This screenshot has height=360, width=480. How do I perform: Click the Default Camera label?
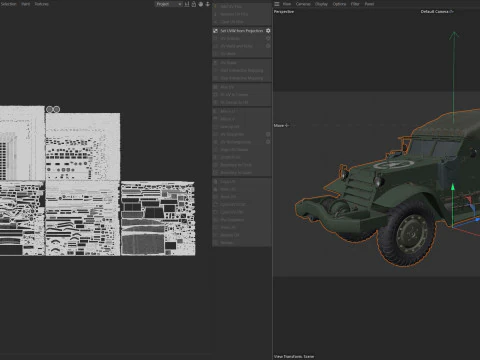434,12
